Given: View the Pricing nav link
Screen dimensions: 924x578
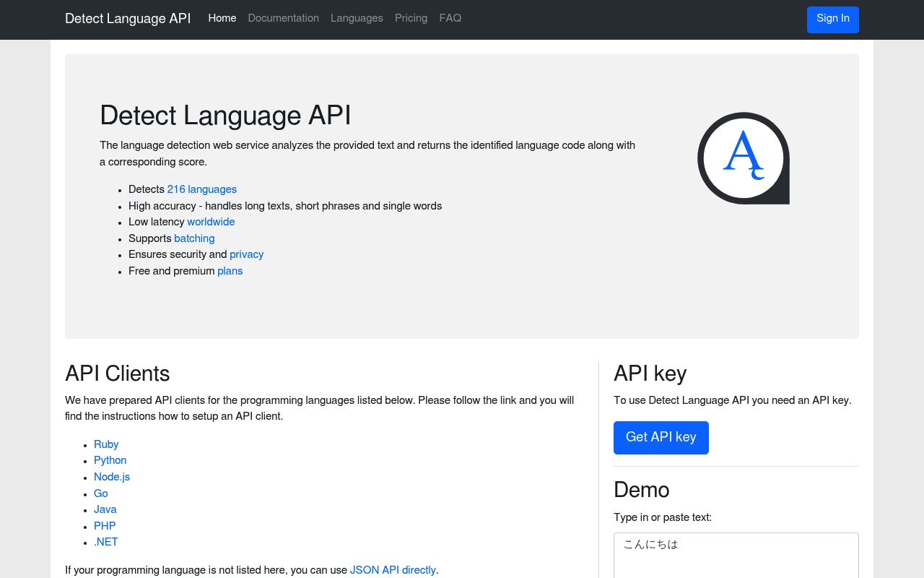Looking at the screenshot, I should (411, 19).
